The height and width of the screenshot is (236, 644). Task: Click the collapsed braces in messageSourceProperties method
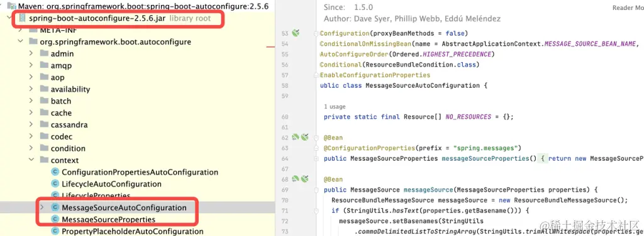542,159
